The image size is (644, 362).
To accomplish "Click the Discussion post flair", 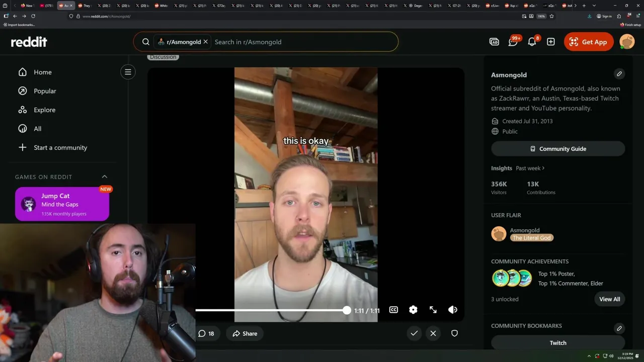I will coord(163,57).
